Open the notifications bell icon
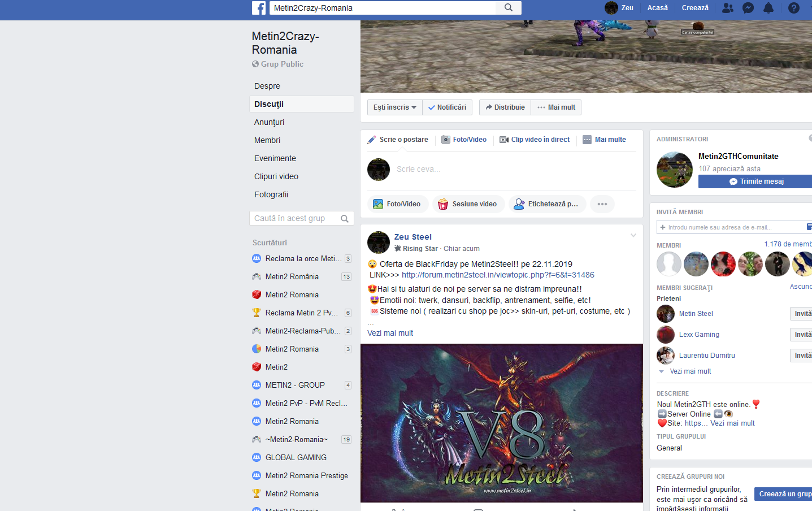This screenshot has width=812, height=511. tap(768, 8)
